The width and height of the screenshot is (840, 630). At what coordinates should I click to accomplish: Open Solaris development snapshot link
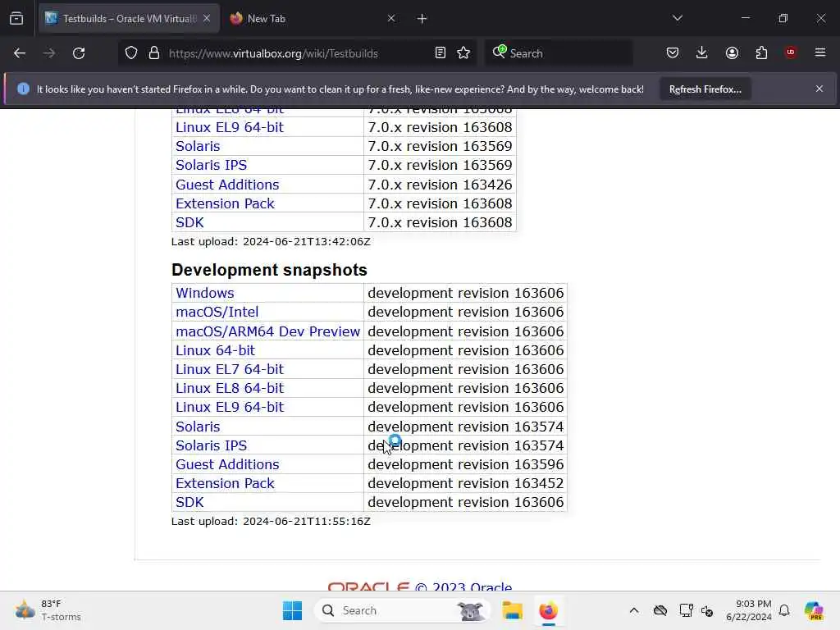click(x=198, y=427)
